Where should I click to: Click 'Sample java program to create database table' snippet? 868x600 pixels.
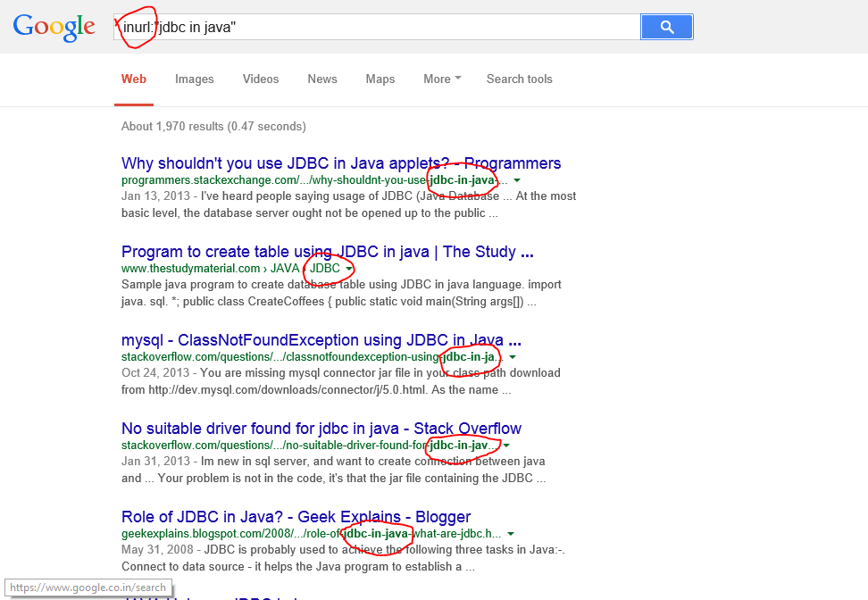[x=341, y=293]
